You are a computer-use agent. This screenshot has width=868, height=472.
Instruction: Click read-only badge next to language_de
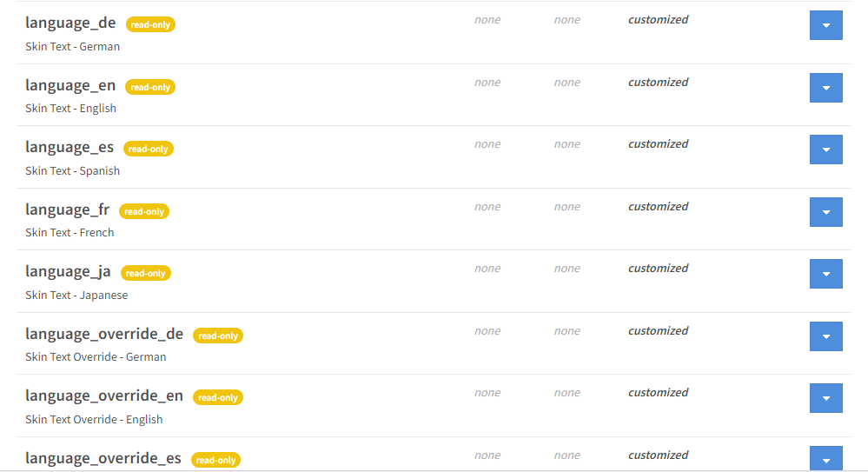tap(150, 25)
